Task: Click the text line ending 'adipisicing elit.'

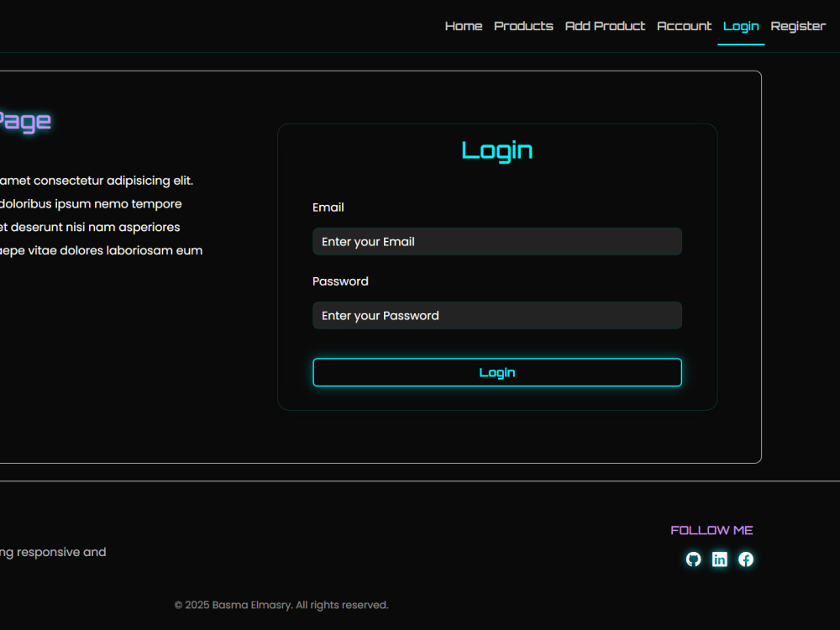Action: coord(97,181)
